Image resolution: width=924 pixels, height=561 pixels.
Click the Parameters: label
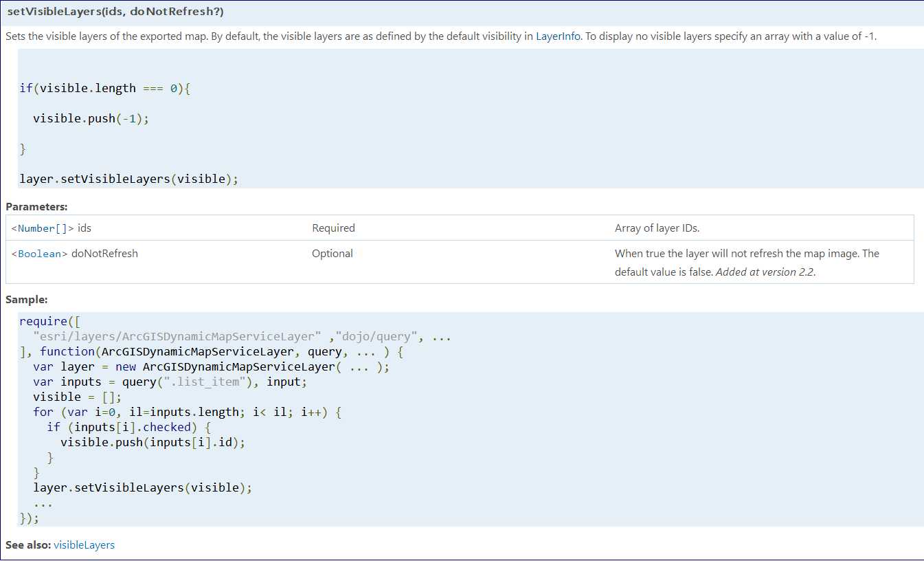[x=36, y=206]
